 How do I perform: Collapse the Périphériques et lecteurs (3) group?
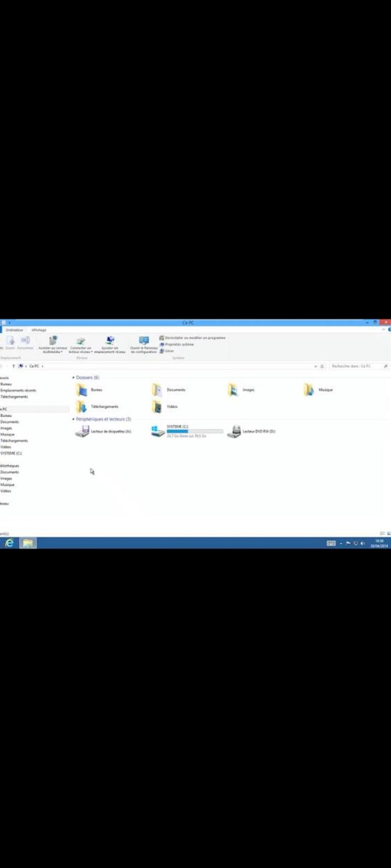(73, 419)
